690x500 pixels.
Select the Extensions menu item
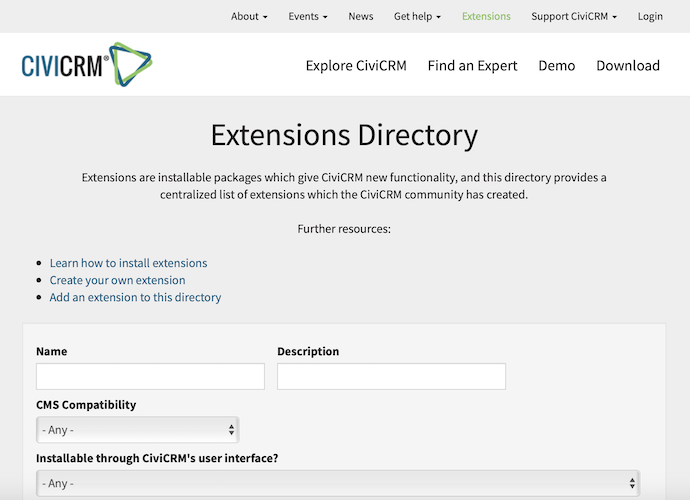486,16
